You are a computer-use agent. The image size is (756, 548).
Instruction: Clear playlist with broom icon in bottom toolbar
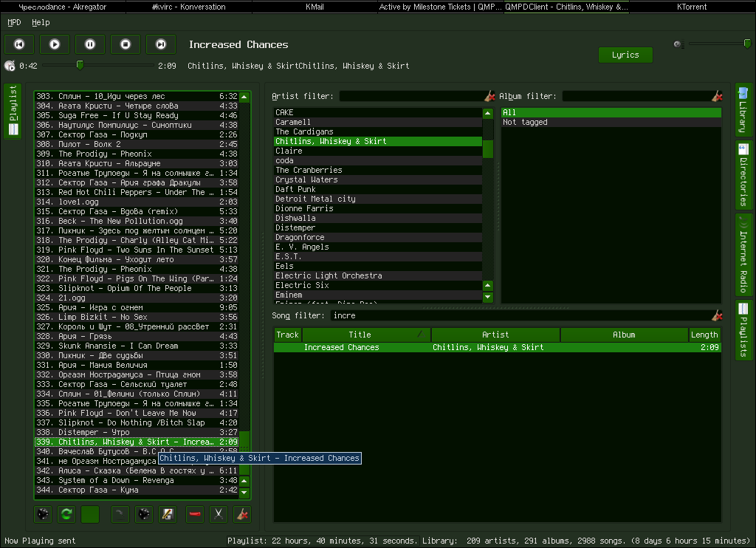(242, 514)
